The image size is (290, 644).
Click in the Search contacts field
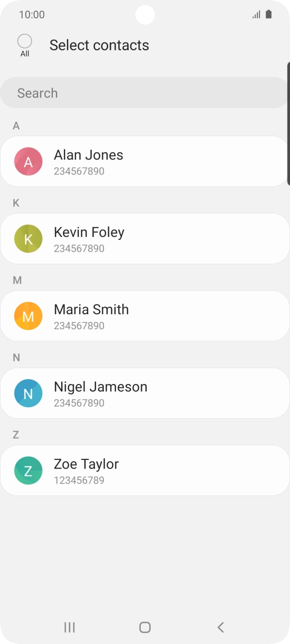[144, 93]
